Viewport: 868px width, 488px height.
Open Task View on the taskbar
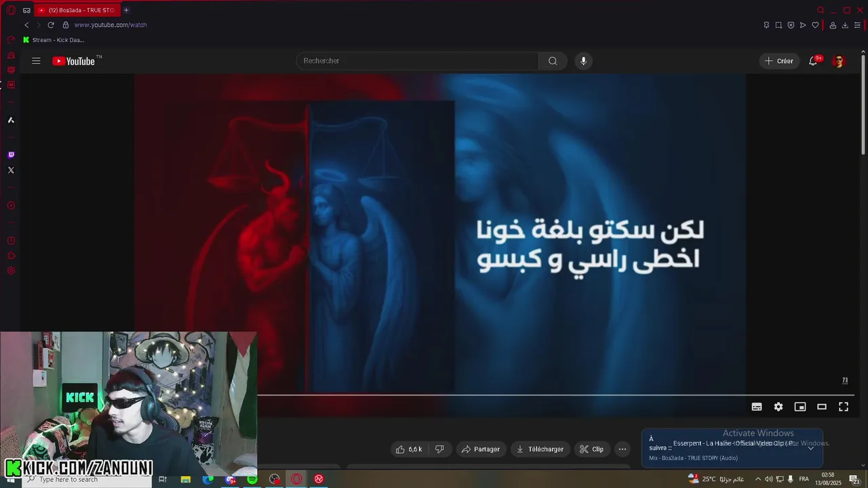point(163,479)
